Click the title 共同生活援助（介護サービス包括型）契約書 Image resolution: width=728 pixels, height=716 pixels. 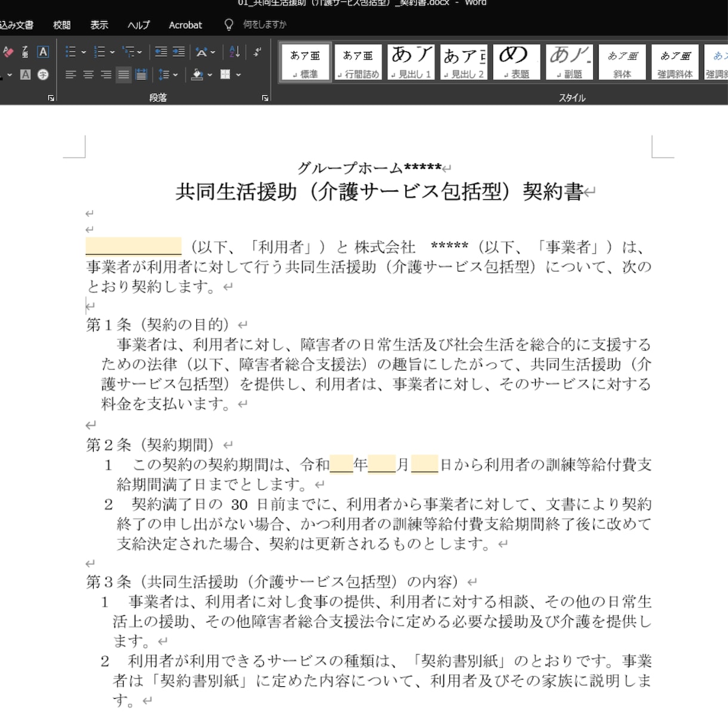pos(380,192)
